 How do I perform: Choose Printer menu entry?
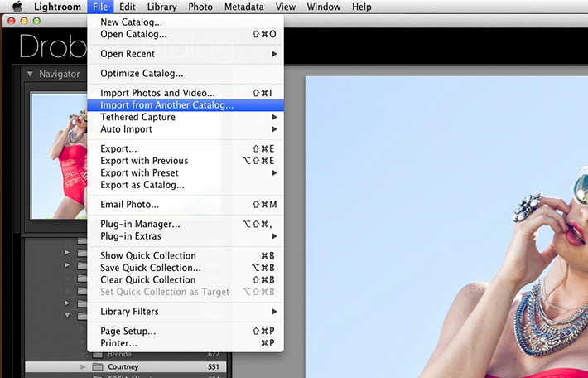[186, 343]
